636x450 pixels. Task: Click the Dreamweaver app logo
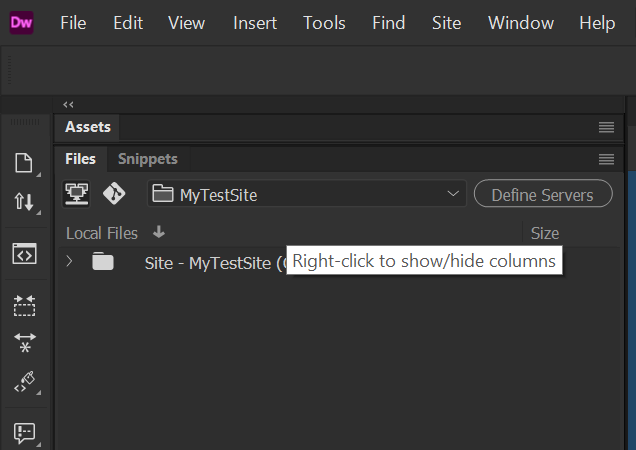click(22, 22)
